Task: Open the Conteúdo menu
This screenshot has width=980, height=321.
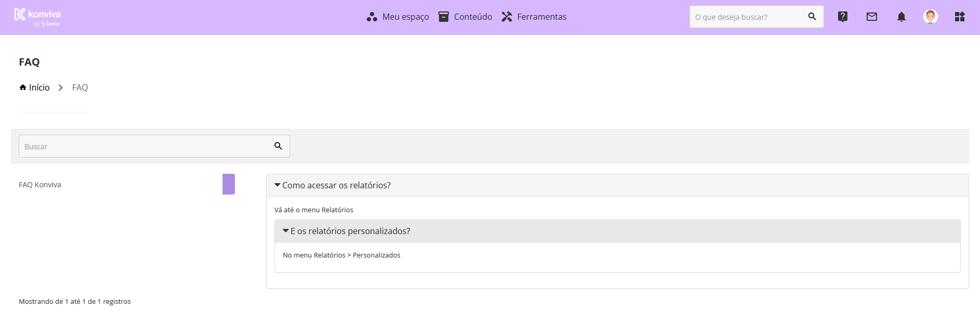Action: [465, 17]
